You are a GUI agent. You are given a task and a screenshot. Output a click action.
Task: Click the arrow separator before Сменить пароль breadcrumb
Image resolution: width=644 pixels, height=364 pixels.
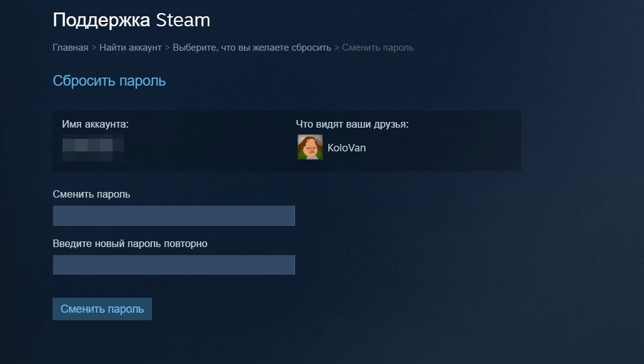coord(337,48)
